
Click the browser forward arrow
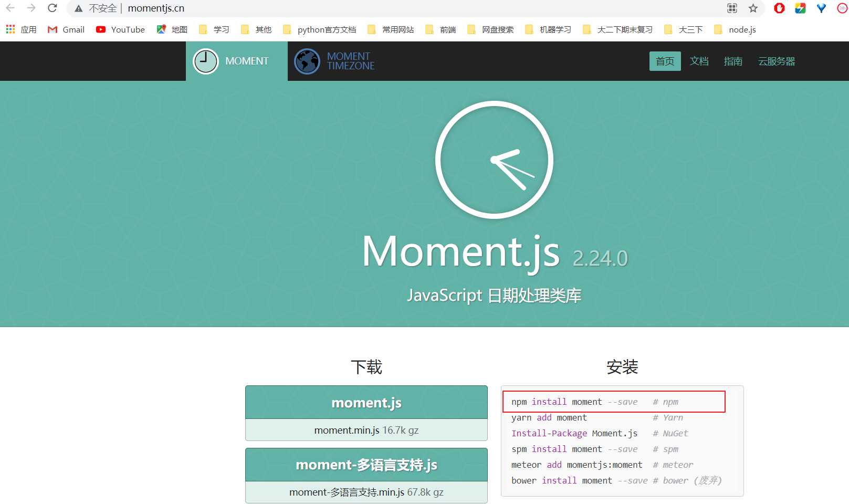click(31, 8)
